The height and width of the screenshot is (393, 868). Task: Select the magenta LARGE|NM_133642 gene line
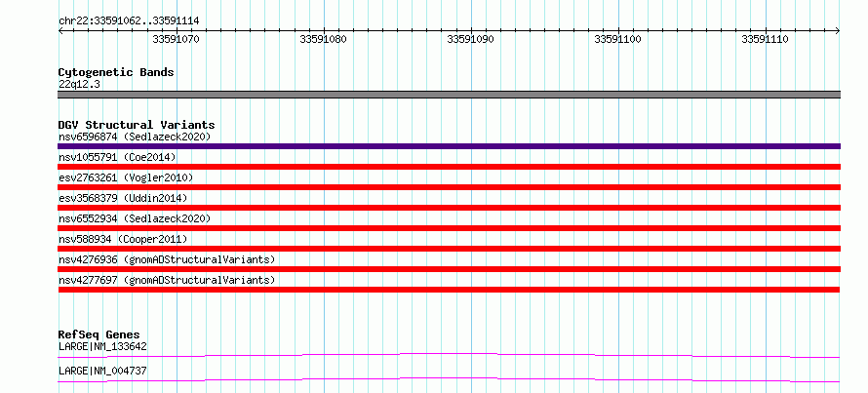pos(449,355)
